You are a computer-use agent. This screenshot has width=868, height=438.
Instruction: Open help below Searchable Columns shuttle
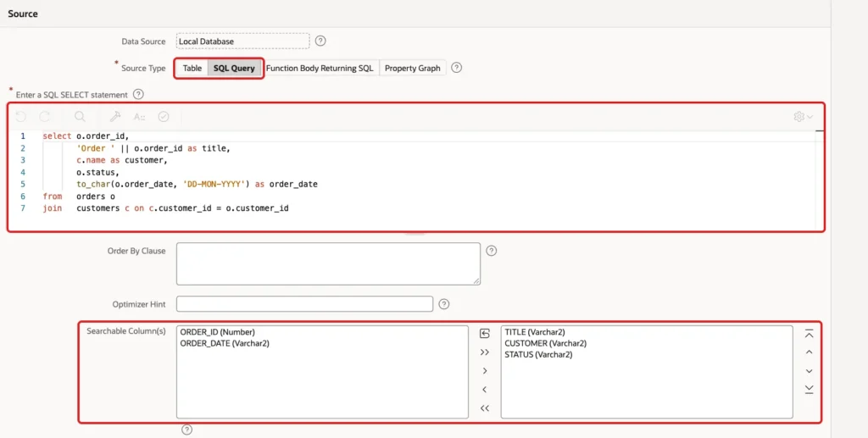(187, 430)
